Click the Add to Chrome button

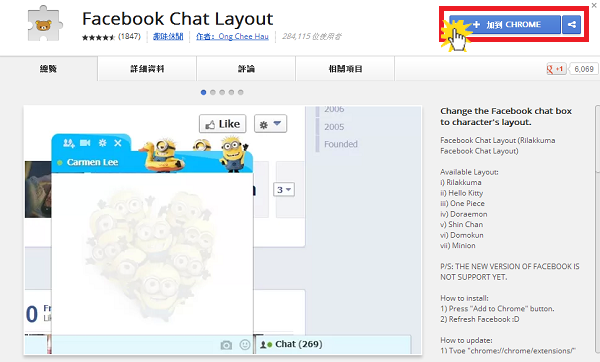click(x=505, y=24)
